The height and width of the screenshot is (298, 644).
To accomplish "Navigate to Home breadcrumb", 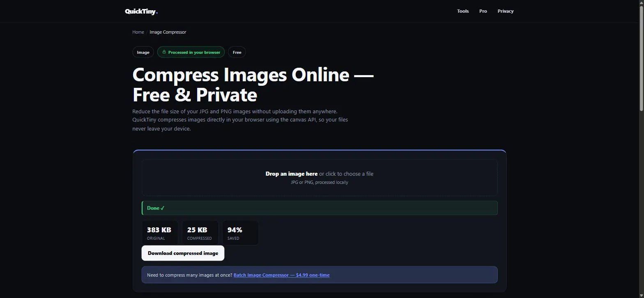I will point(138,32).
